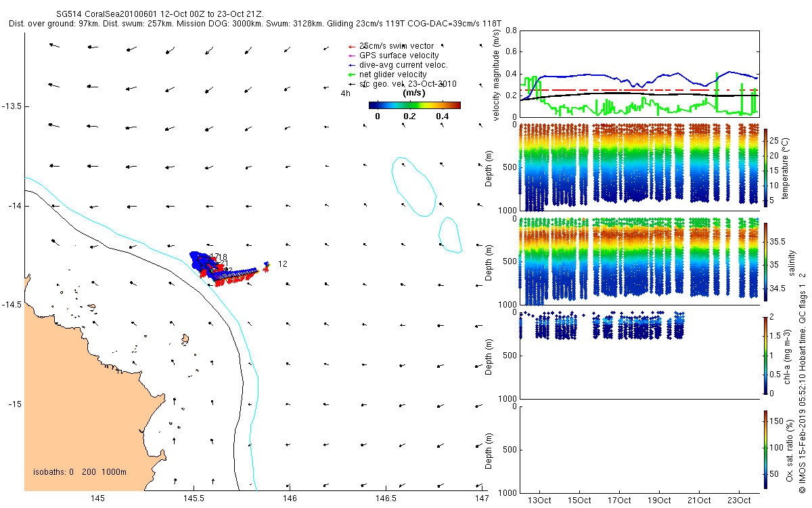Click the '147' longitude tick label
The height and width of the screenshot is (508, 812).
(481, 499)
